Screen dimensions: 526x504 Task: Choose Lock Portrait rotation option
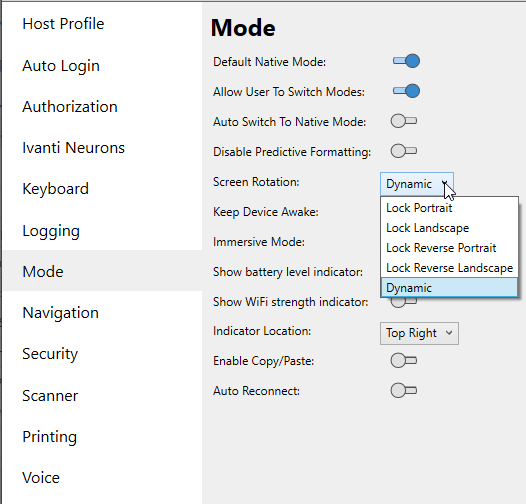click(x=449, y=208)
